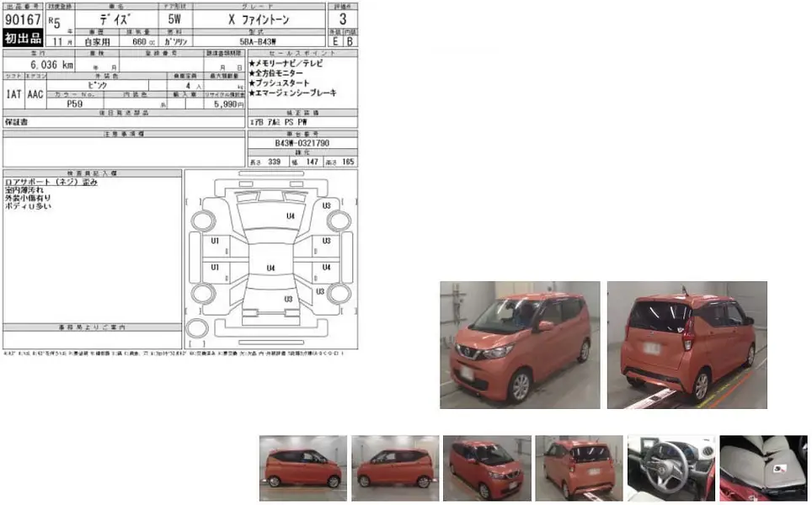Open the front three-quarter exterior photo
The height and width of the screenshot is (505, 812).
pyautogui.click(x=519, y=343)
